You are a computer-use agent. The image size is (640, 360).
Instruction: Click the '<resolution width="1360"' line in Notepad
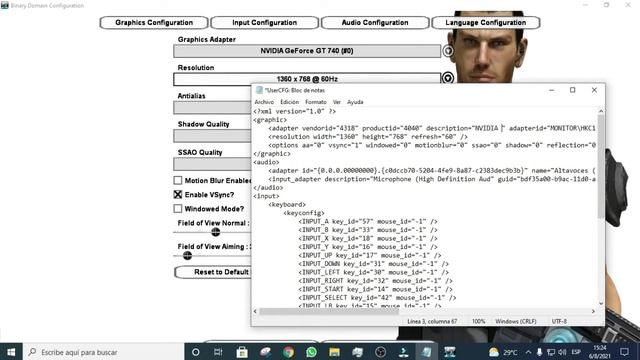tap(368, 137)
